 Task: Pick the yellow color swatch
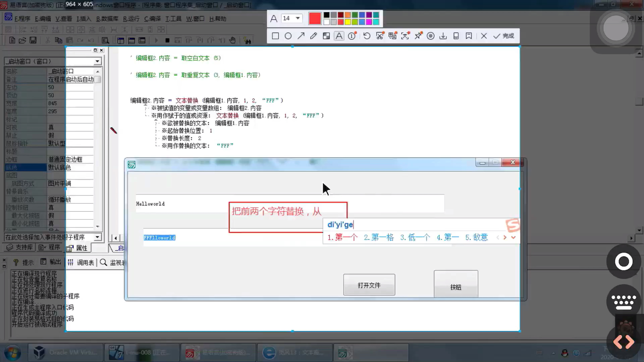pyautogui.click(x=348, y=22)
